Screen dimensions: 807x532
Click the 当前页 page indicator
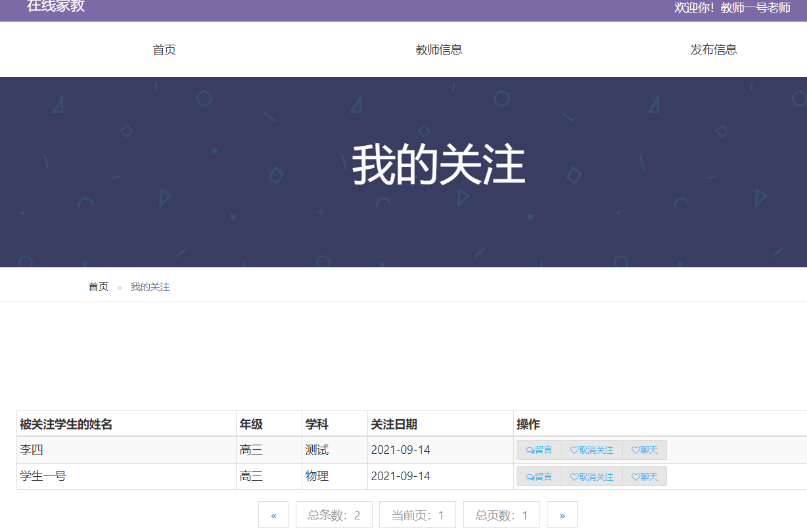[x=417, y=514]
